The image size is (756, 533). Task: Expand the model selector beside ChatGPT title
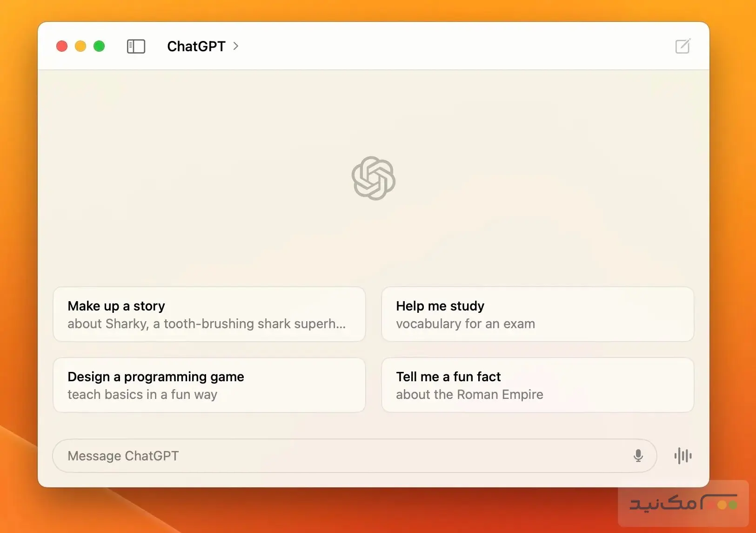point(236,47)
